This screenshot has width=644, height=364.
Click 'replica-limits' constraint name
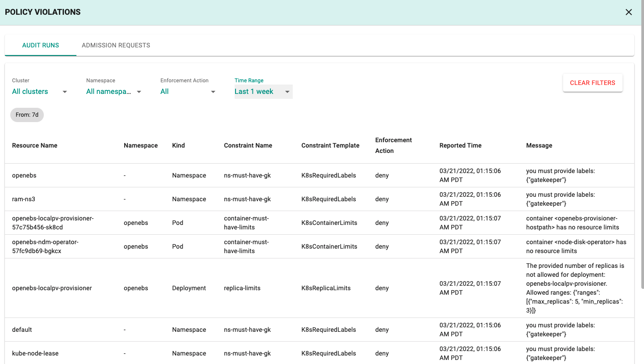[x=242, y=288]
